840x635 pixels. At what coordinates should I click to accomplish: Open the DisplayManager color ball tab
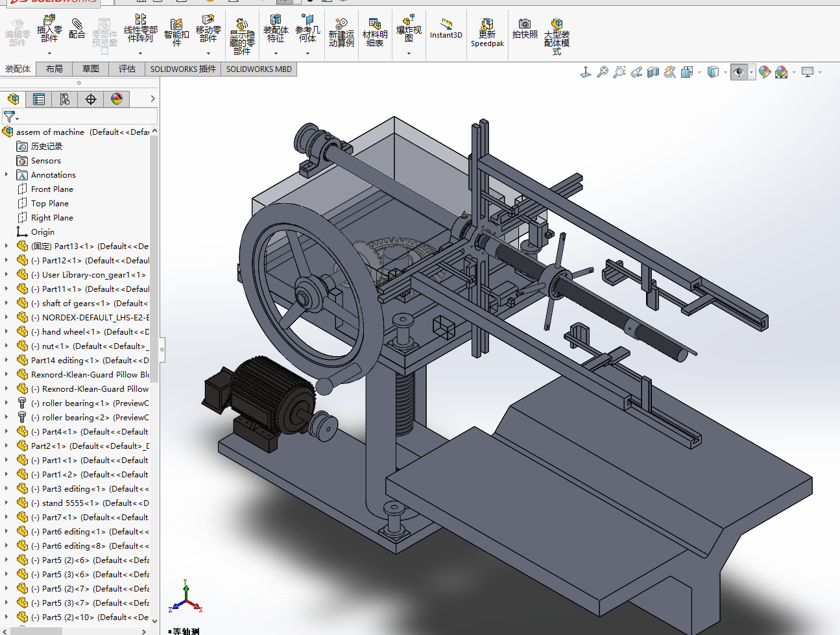click(x=117, y=99)
